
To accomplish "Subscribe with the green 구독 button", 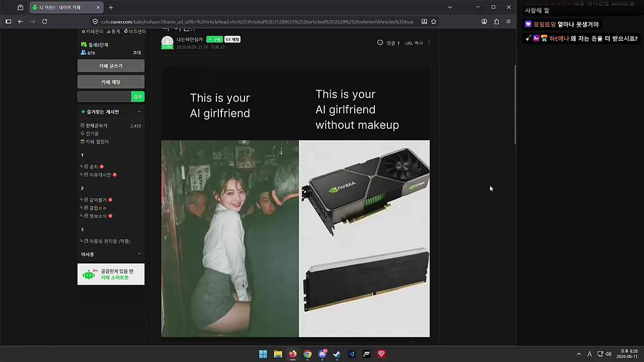I will point(215,39).
